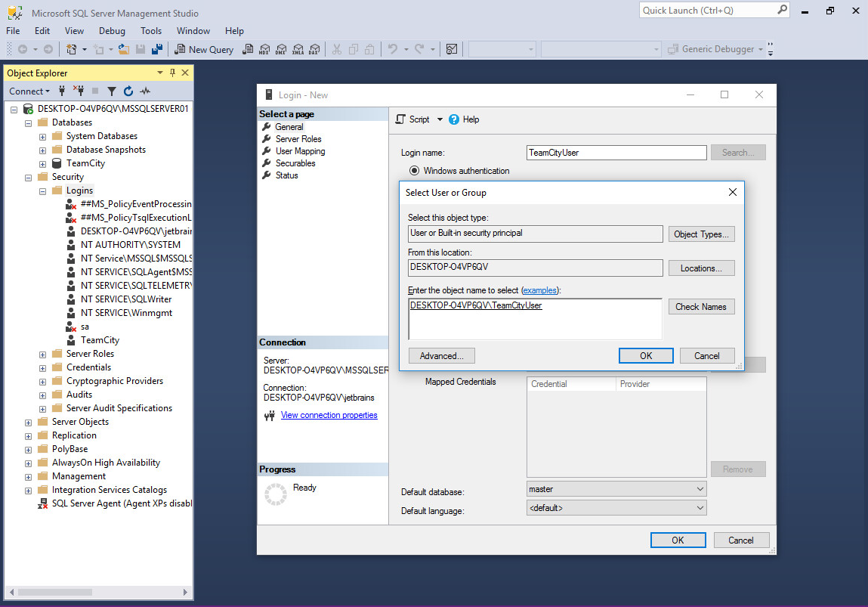This screenshot has width=868, height=607.
Task: Click the Disconnect icon in Object Explorer
Action: pos(79,91)
